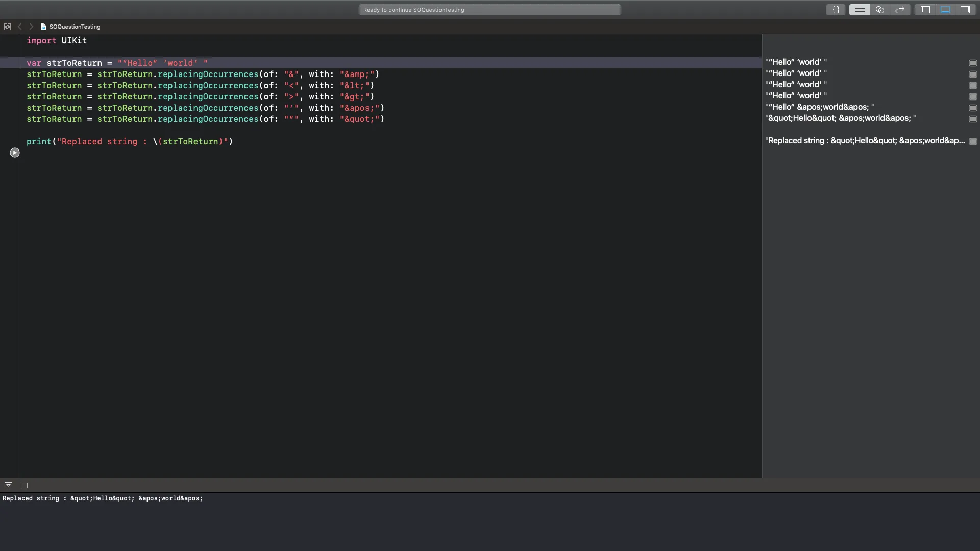Show result for the &apos; replacement line

[973, 108]
